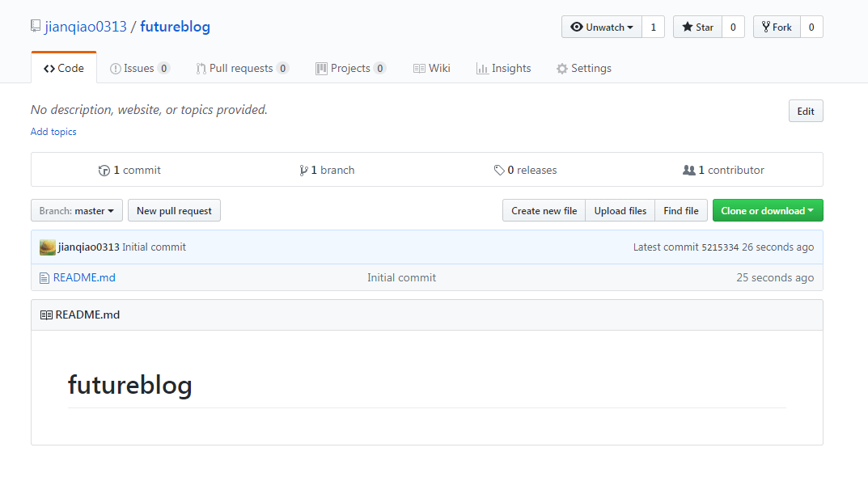Open the repository Settings tab

coord(584,68)
